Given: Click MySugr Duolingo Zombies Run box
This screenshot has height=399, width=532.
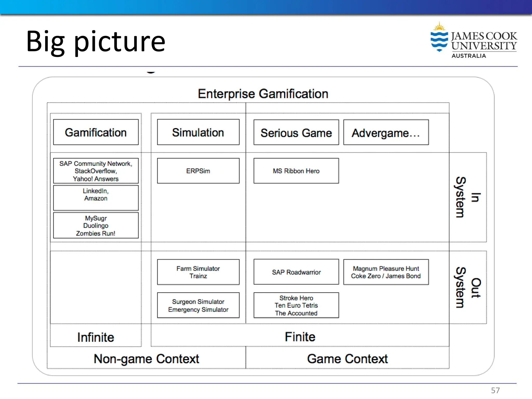Looking at the screenshot, I should pyautogui.click(x=96, y=225).
